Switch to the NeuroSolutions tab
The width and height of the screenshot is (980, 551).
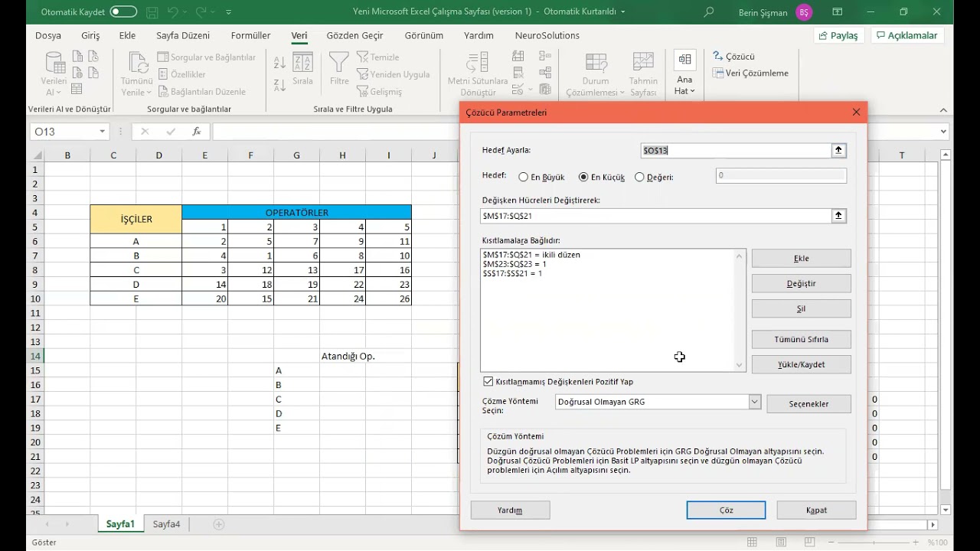[x=547, y=35]
